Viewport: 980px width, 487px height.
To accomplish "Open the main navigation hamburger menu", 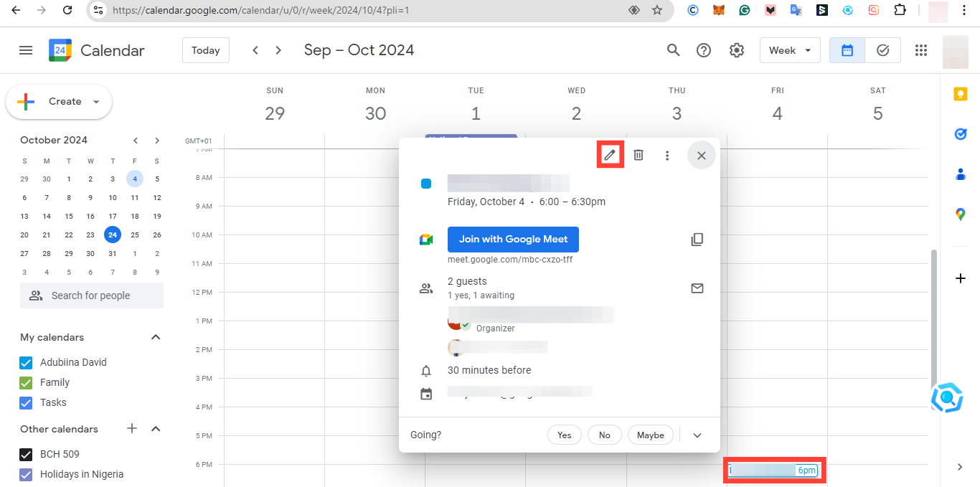I will [26, 50].
